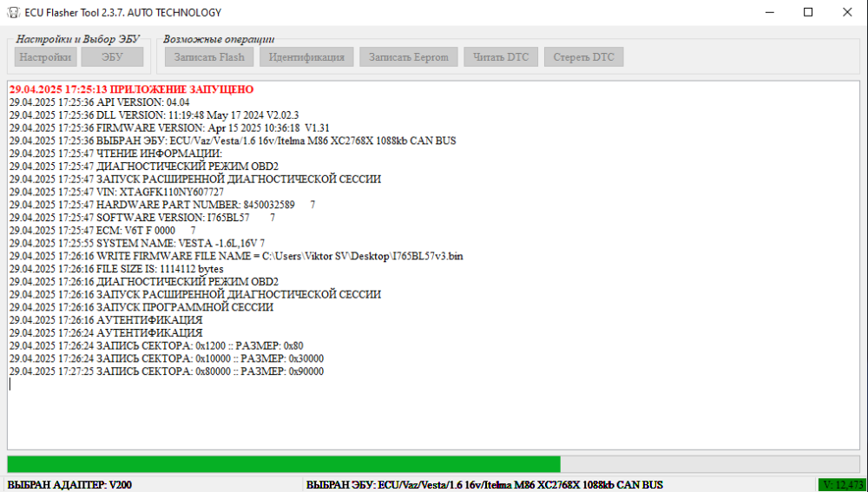This screenshot has width=868, height=492.
Task: Click the ВЫБРАН ЭБУ status bar label
Action: pyautogui.click(x=484, y=484)
